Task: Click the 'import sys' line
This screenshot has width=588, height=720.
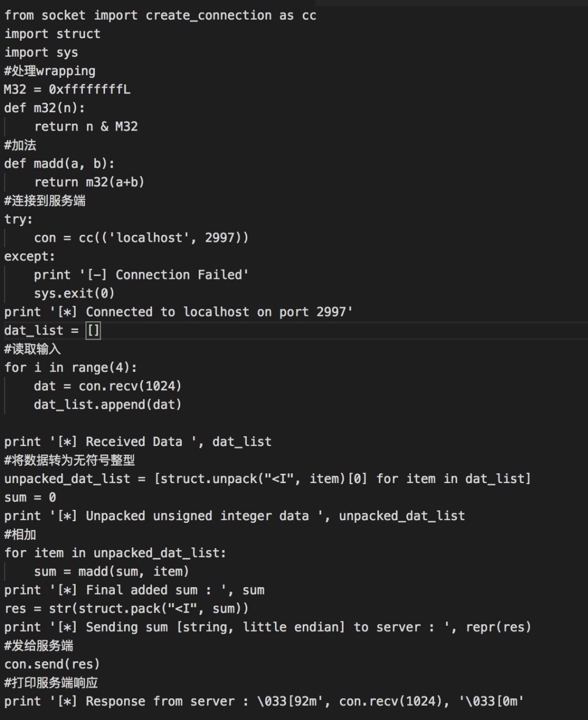Action: (x=41, y=52)
